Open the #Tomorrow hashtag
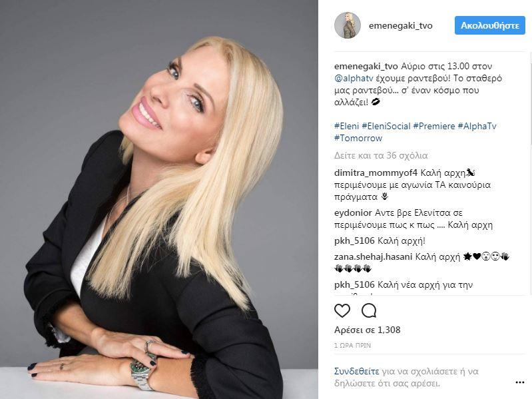This screenshot has height=399, width=532. tap(358, 138)
